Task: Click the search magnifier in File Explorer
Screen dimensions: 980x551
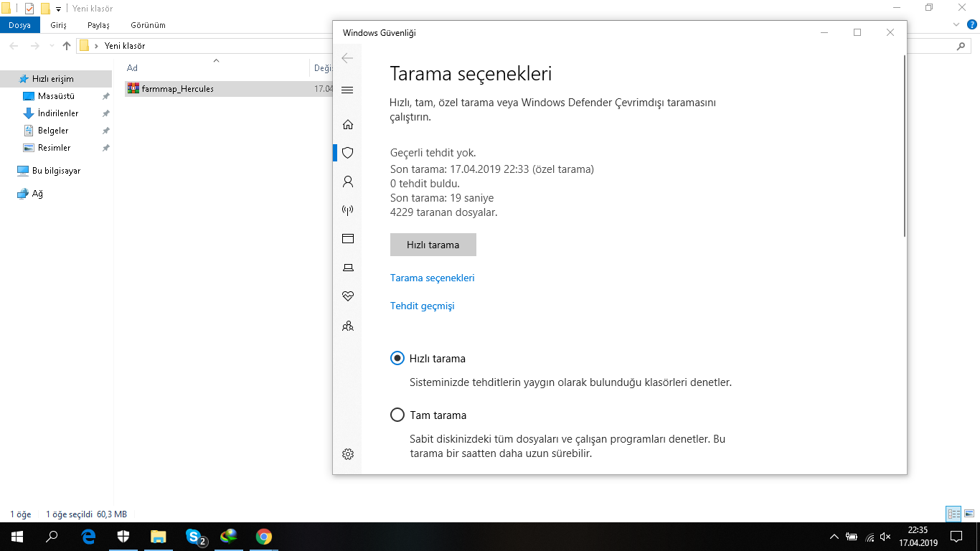Action: [x=961, y=46]
